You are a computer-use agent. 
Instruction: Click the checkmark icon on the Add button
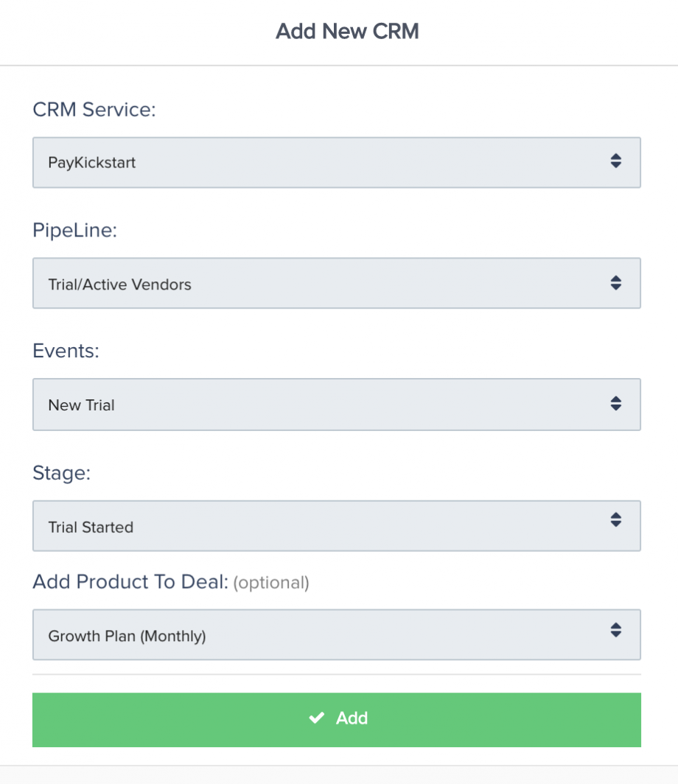pos(317,718)
